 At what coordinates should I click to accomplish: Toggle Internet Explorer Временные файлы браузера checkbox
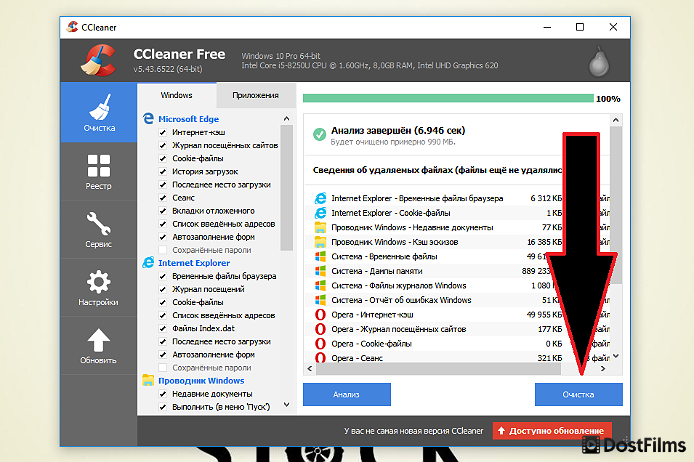click(x=162, y=276)
